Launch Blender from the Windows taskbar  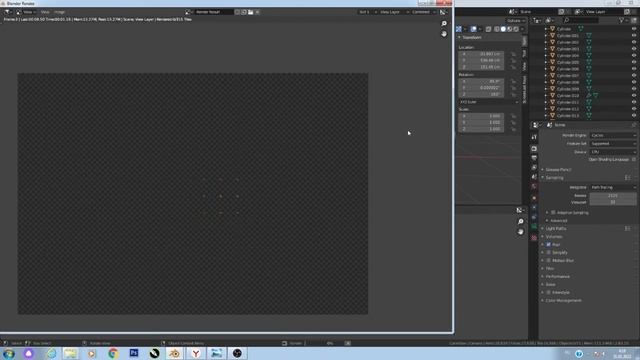(175, 353)
